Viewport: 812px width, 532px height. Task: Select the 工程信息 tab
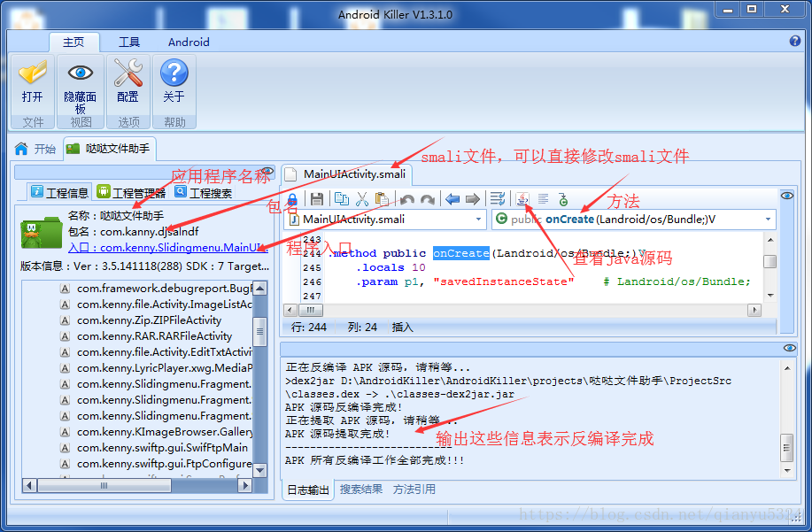click(59, 192)
